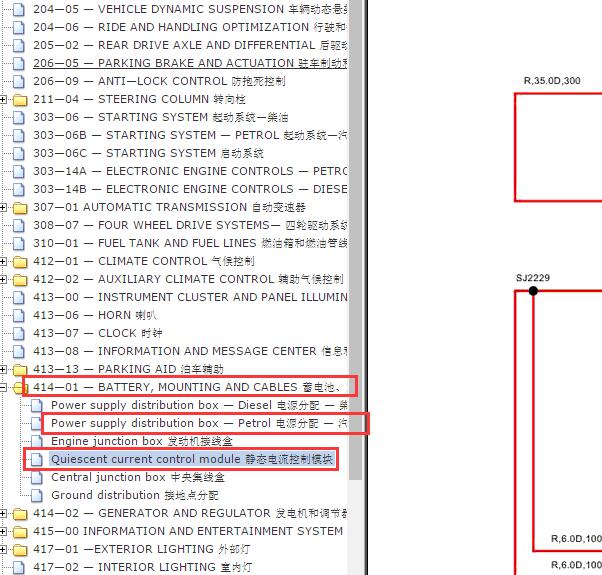The width and height of the screenshot is (602, 575).
Task: Click document icon for 310-01 Fuel Tank
Action: [19, 244]
